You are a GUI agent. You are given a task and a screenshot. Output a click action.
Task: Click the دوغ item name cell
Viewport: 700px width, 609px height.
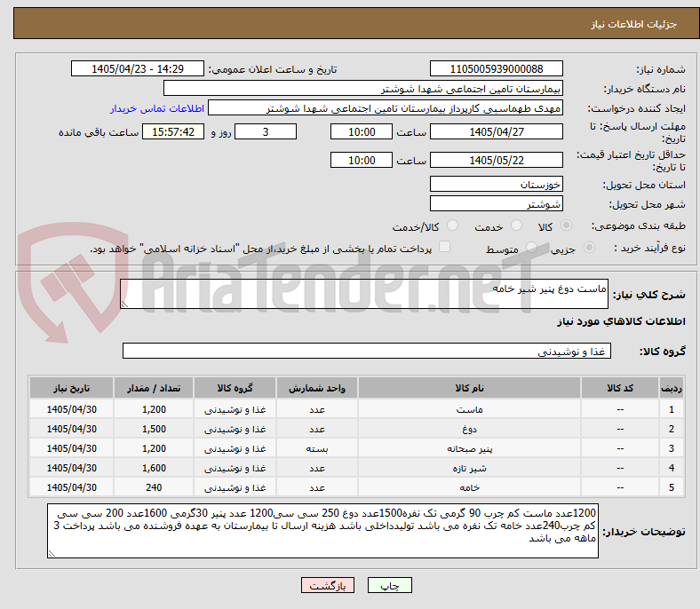[x=469, y=429]
